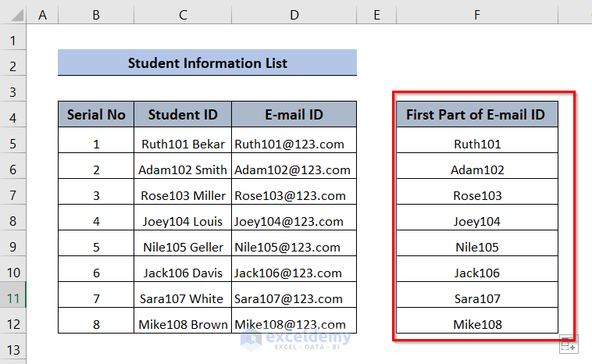This screenshot has width=592, height=364.
Task: Click the Serial No header cell
Action: (96, 115)
